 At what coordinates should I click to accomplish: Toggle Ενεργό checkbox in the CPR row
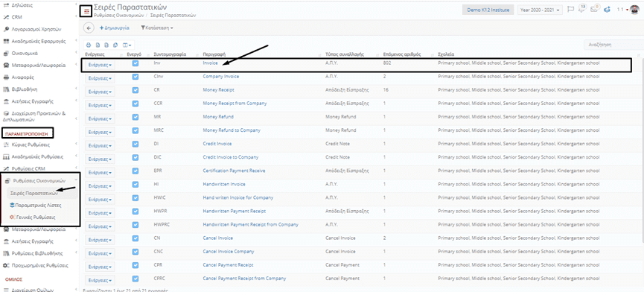pyautogui.click(x=136, y=265)
